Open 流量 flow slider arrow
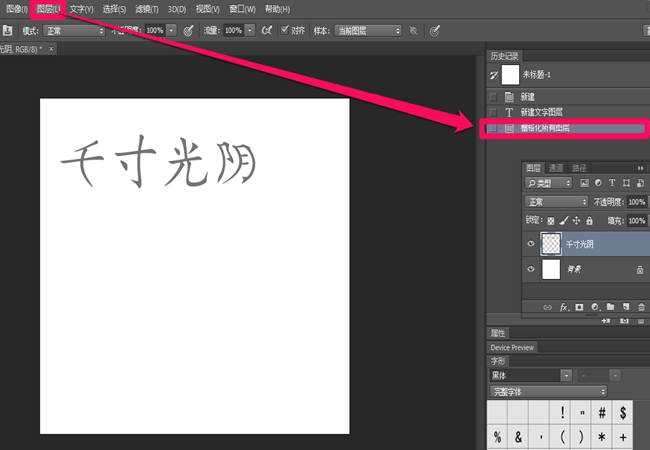 coord(250,30)
